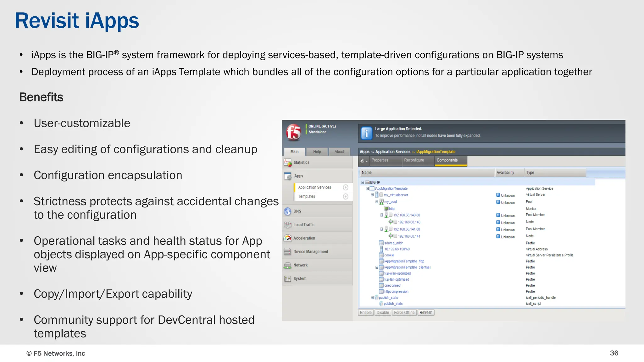The image size is (644, 362).
Task: Click iApps breadcrumb link
Action: pos(364,152)
